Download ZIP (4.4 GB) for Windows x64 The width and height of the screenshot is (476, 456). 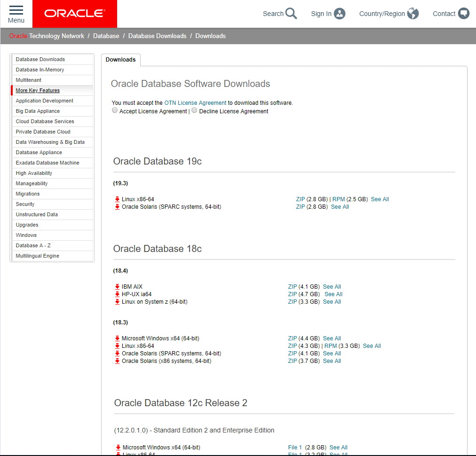293,338
